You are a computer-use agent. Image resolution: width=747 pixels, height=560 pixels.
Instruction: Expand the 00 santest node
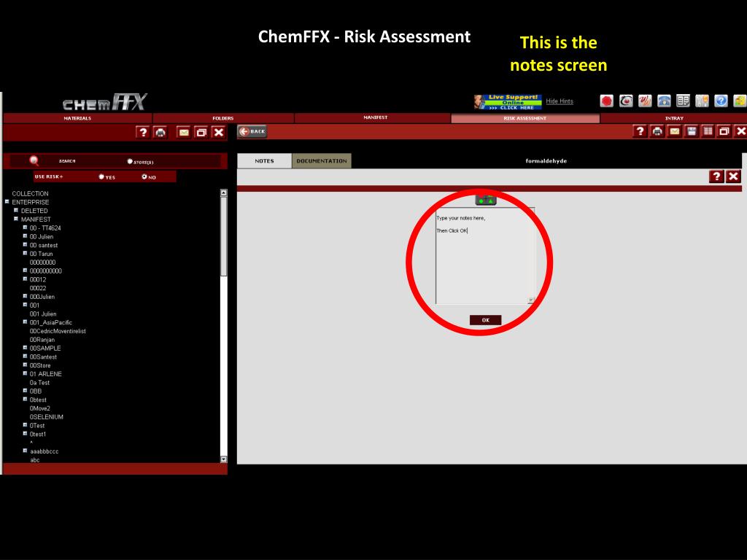[x=26, y=245]
